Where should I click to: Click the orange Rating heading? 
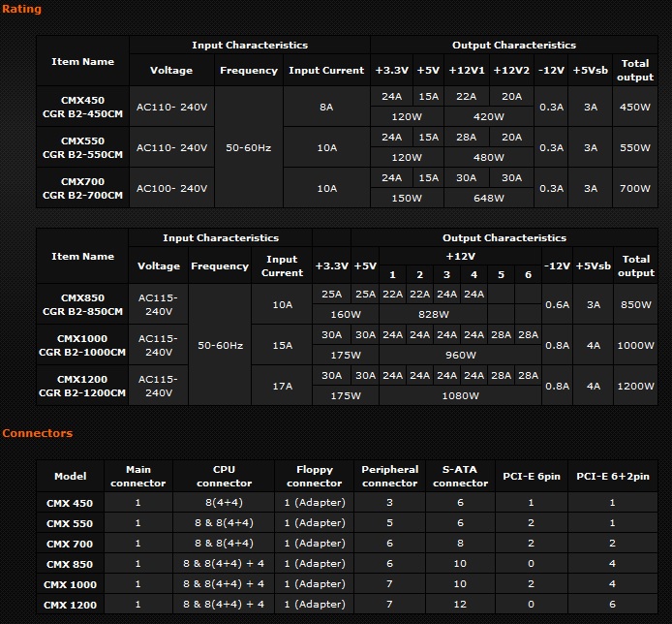pyautogui.click(x=21, y=9)
